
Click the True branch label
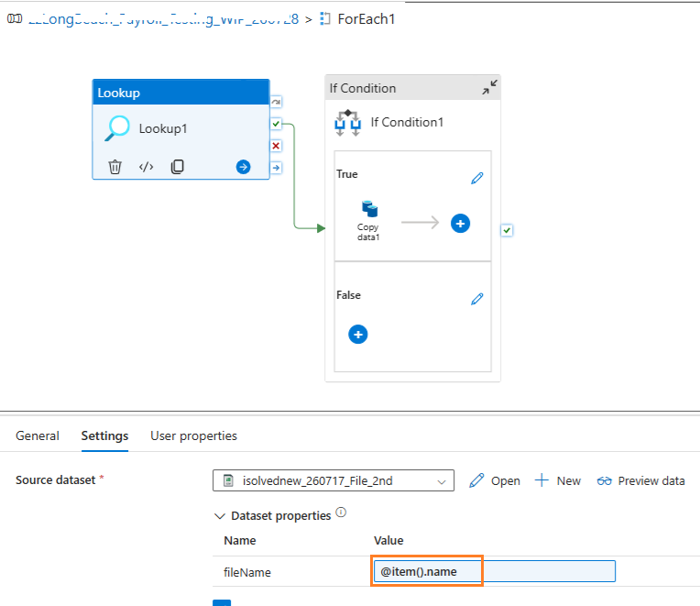(347, 173)
